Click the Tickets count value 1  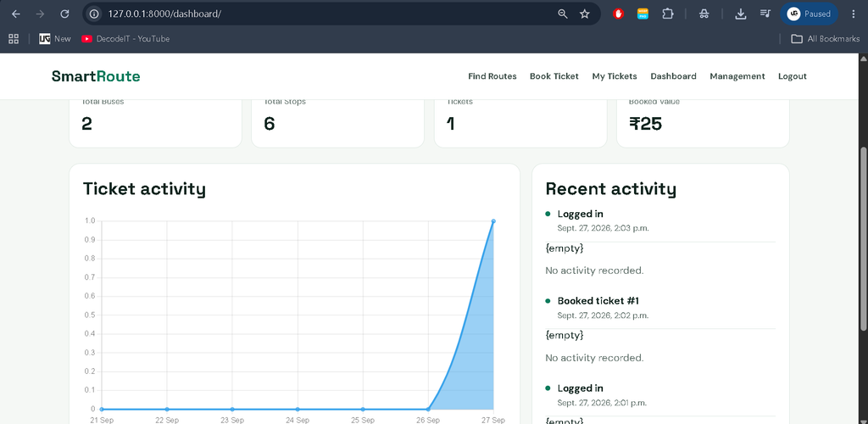[451, 124]
